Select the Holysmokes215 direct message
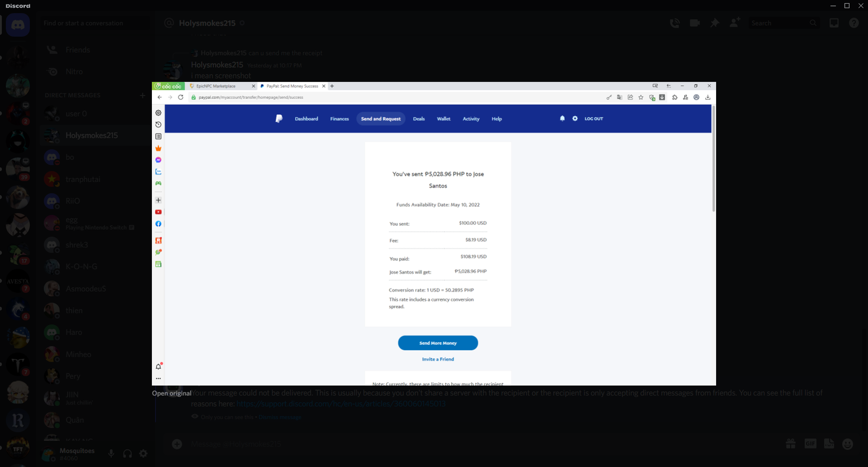Screen dimensions: 868x467 pos(96,135)
